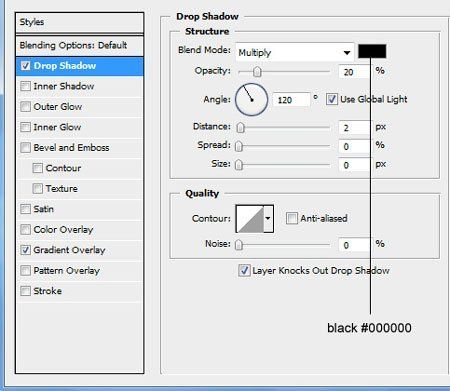
Task: Click the Angle dial control
Action: [252, 99]
